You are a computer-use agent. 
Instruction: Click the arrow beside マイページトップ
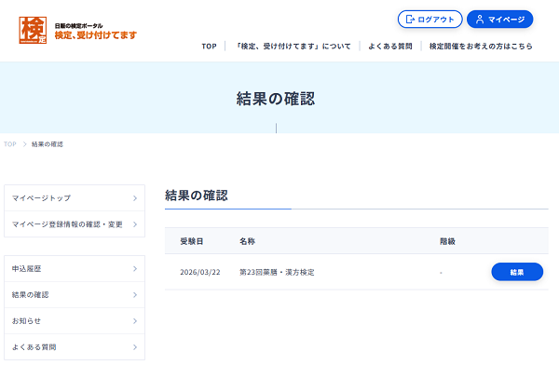[x=135, y=198]
